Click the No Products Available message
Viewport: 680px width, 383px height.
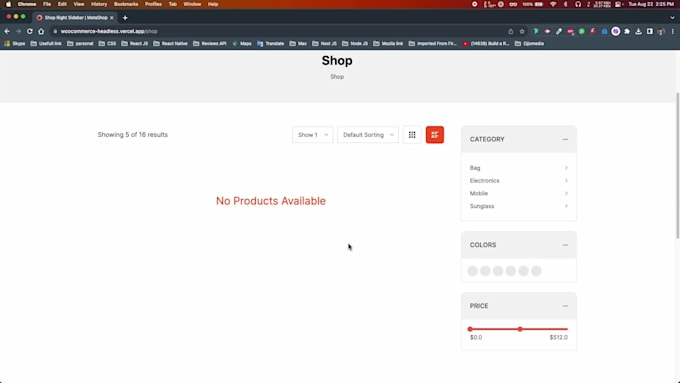tap(271, 201)
